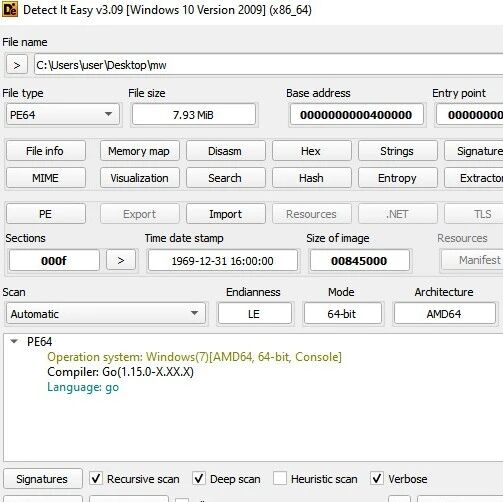Click the 7.93 MiB file size field
The width and height of the screenshot is (503, 502).
click(x=194, y=115)
